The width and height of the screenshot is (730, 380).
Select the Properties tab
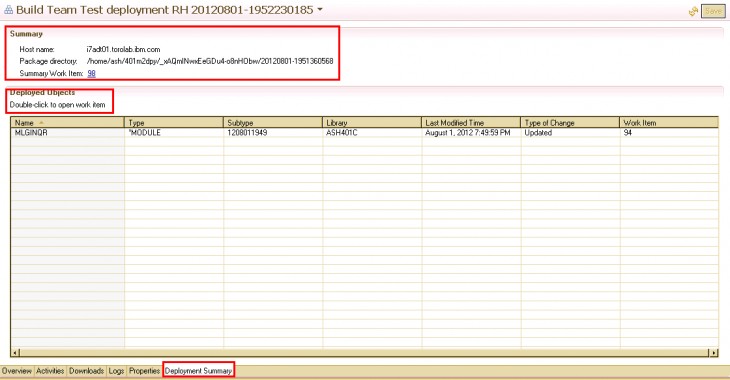144,371
